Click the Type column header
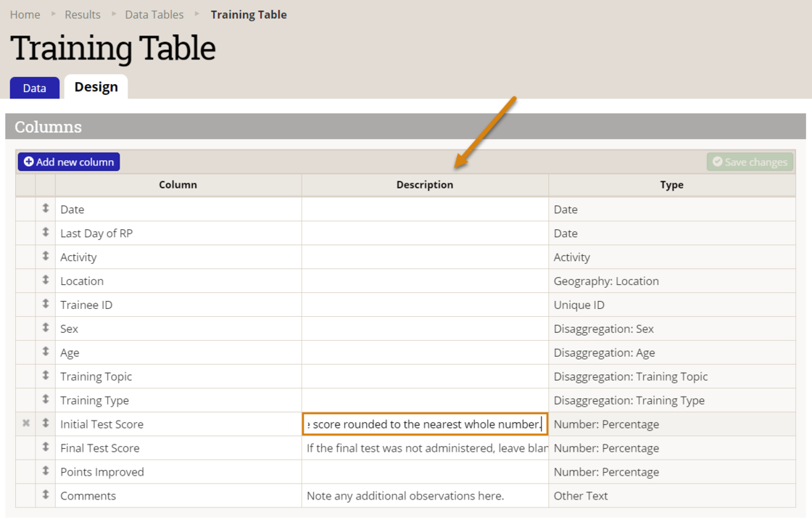Viewport: 812px width, 525px height. pos(671,185)
